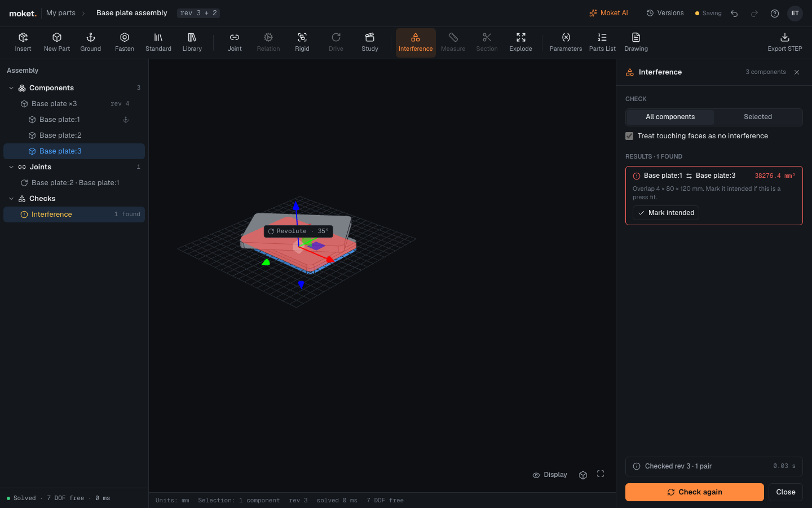Create a Drawing
Image resolution: width=812 pixels, height=508 pixels.
pos(636,42)
